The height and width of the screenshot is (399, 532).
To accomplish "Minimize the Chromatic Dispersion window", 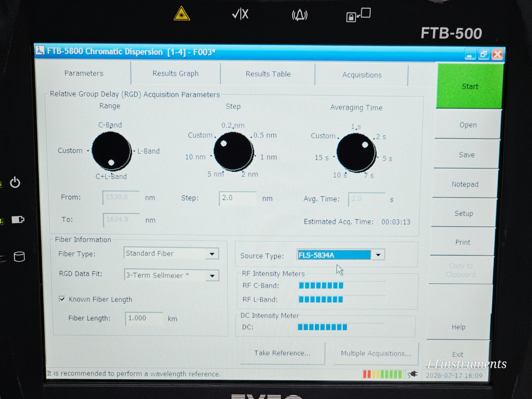I will tap(470, 55).
